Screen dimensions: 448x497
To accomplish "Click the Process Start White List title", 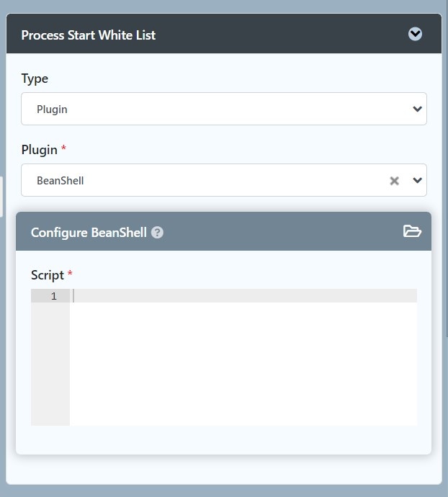I will [x=89, y=35].
